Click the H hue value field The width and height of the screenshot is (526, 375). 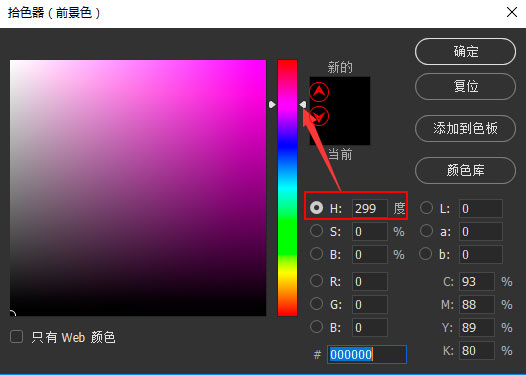(370, 209)
